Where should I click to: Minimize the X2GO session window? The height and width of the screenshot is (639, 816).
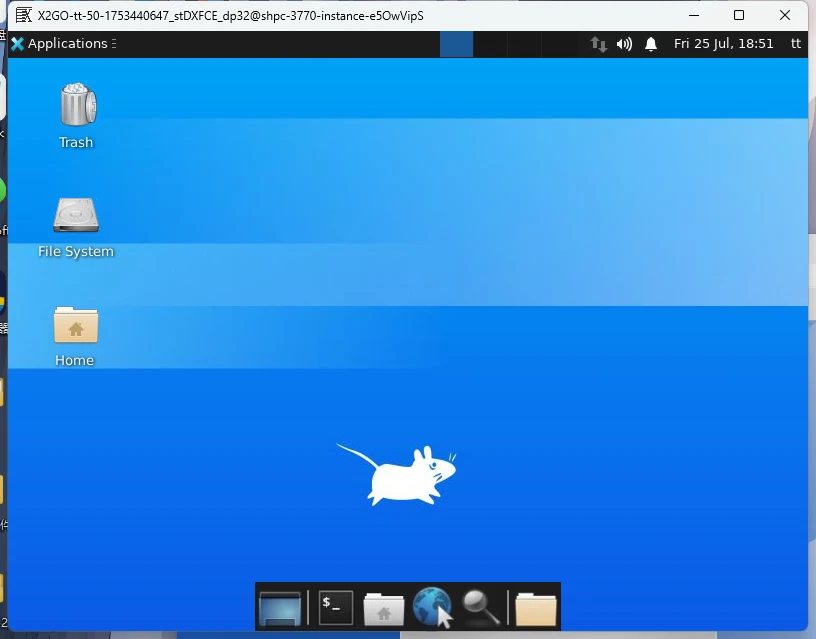(x=694, y=15)
